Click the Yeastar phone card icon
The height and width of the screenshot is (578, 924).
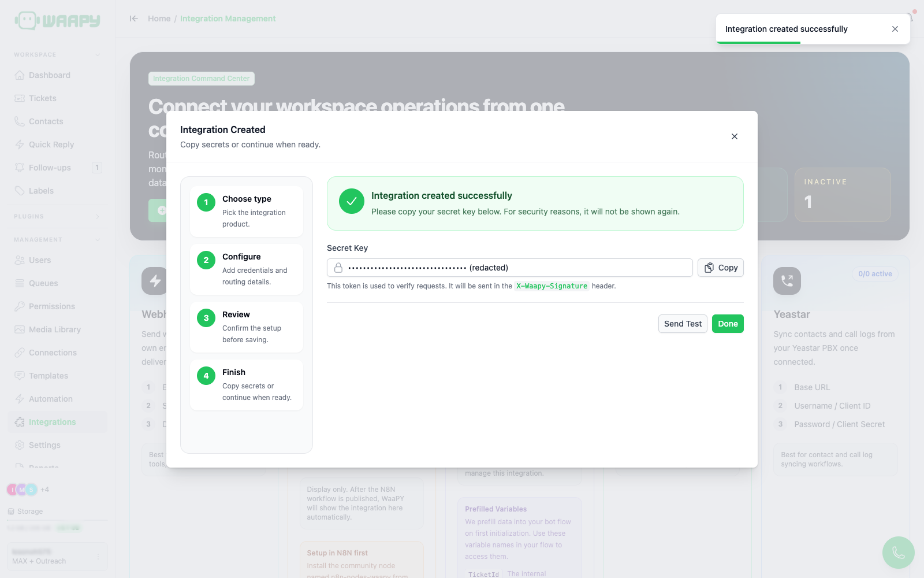(787, 281)
